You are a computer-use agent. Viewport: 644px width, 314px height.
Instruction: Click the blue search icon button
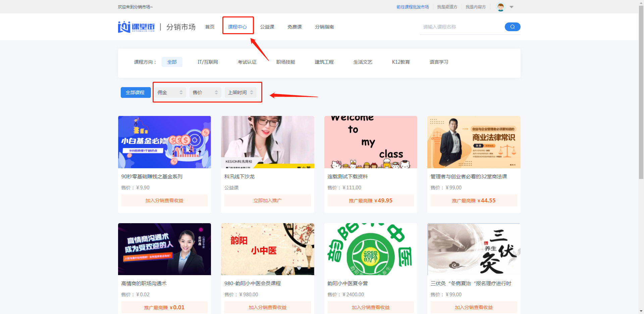click(512, 27)
